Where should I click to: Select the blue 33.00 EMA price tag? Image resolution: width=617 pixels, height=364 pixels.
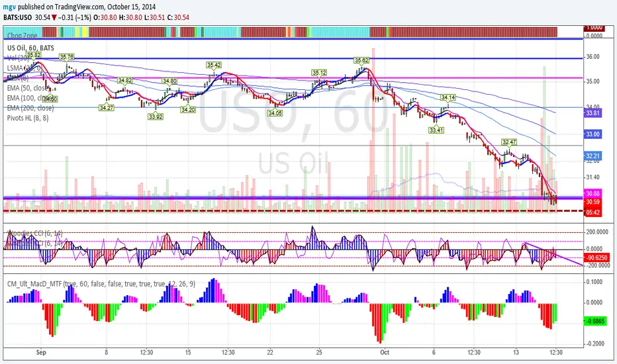[x=593, y=134]
